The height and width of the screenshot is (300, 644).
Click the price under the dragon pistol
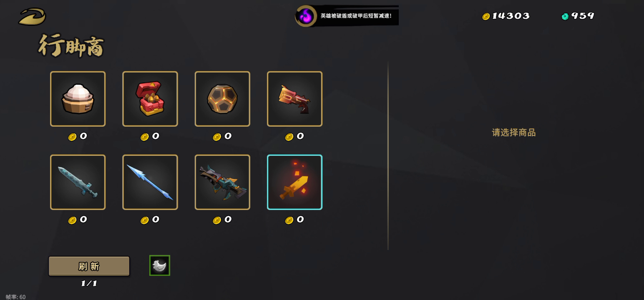point(294,137)
